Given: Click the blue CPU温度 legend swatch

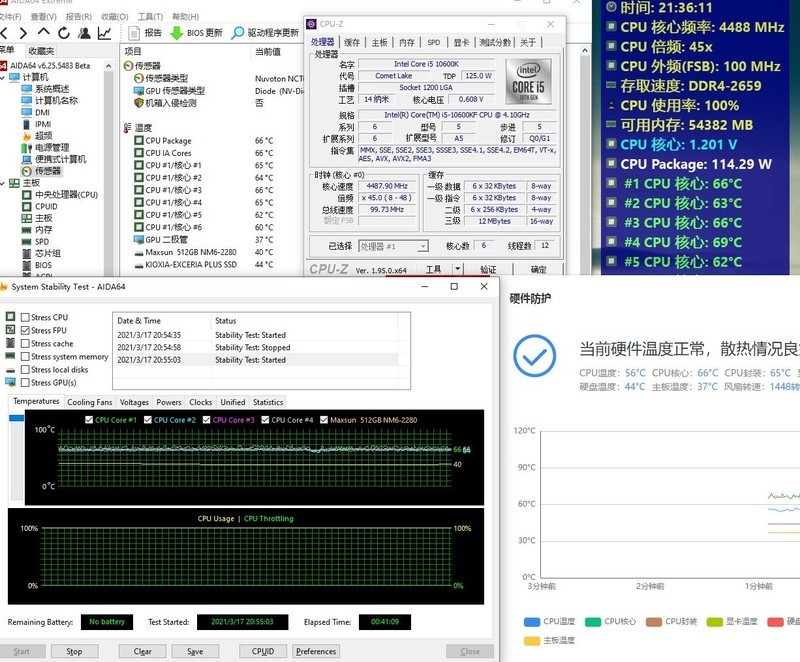Looking at the screenshot, I should pyautogui.click(x=532, y=621).
